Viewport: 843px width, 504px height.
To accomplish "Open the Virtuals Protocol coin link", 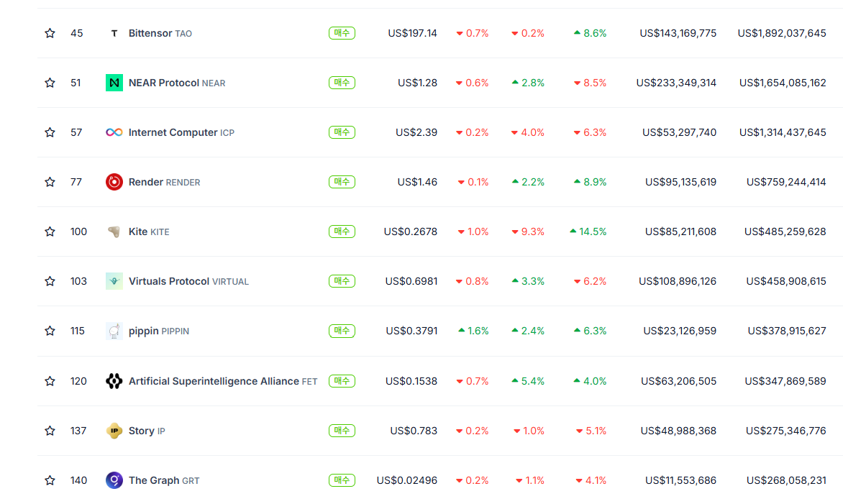I will 169,281.
